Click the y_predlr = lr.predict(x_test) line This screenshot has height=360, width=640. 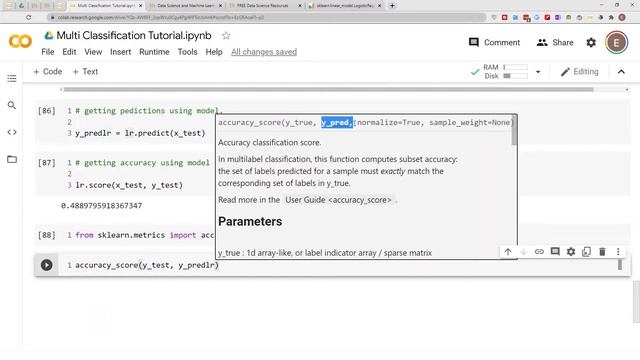pos(140,133)
